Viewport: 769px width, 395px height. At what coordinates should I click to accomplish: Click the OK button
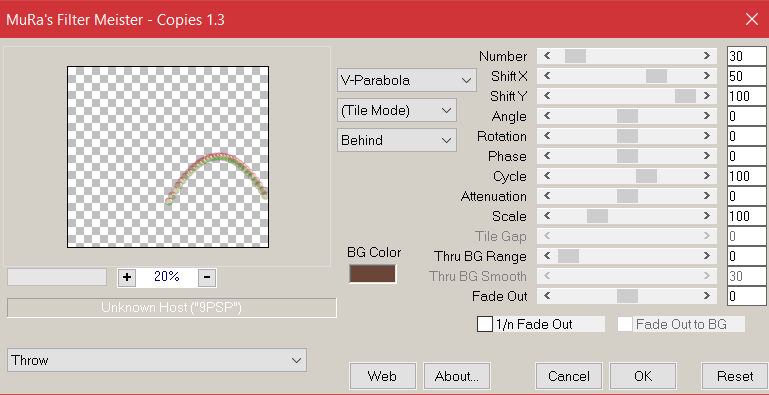pyautogui.click(x=643, y=376)
